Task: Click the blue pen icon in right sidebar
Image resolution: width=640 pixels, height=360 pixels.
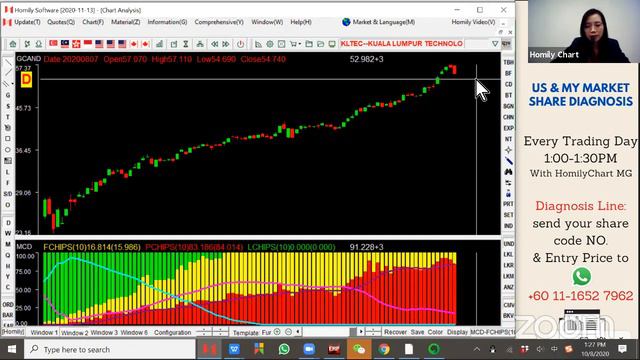Action: (x=508, y=161)
